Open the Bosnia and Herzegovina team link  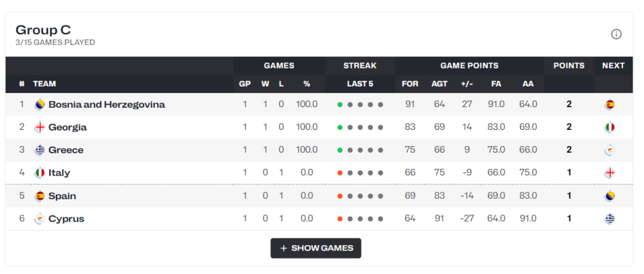click(106, 105)
